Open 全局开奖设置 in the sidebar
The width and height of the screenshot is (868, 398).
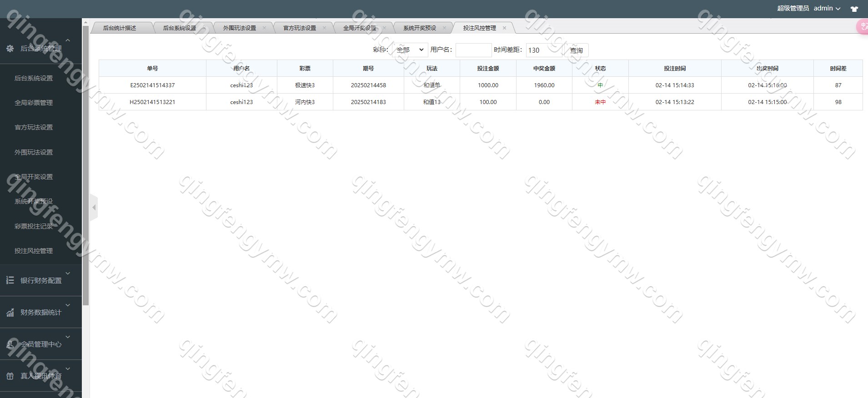34,177
